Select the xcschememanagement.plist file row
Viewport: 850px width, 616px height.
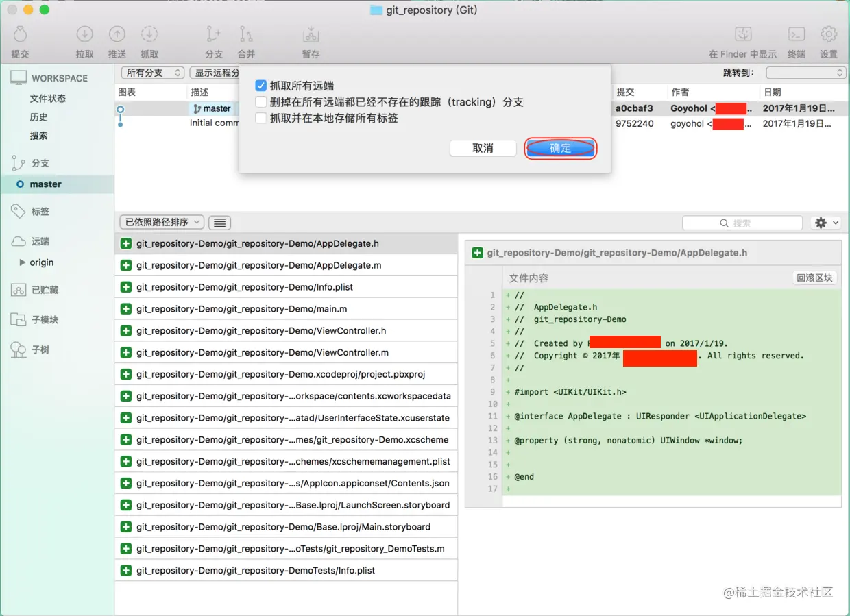(286, 462)
